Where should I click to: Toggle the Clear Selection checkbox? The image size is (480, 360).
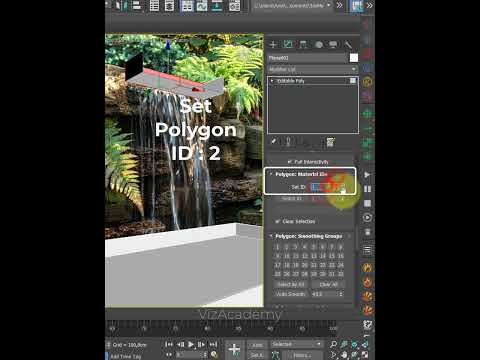pyautogui.click(x=277, y=221)
